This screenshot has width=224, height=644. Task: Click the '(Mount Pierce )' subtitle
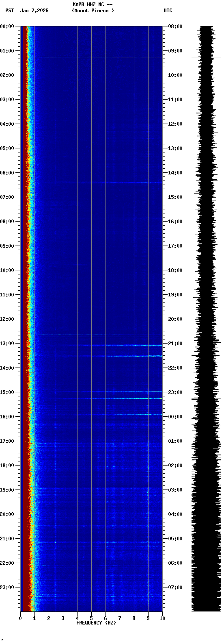93,11
